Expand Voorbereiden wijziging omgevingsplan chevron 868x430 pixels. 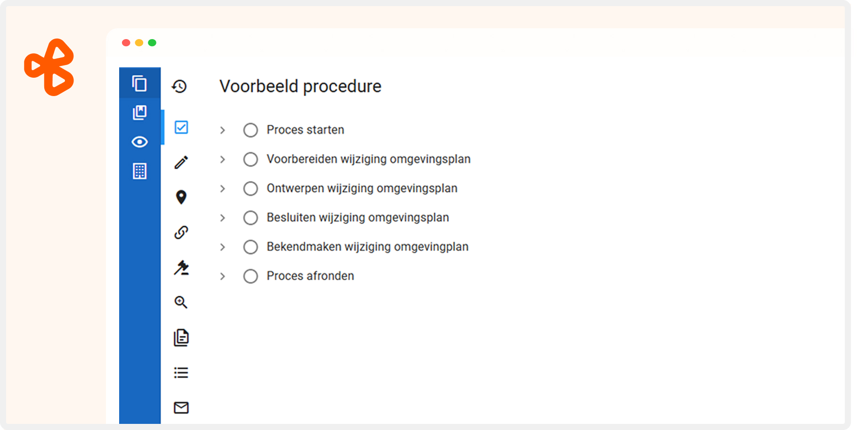pyautogui.click(x=223, y=159)
